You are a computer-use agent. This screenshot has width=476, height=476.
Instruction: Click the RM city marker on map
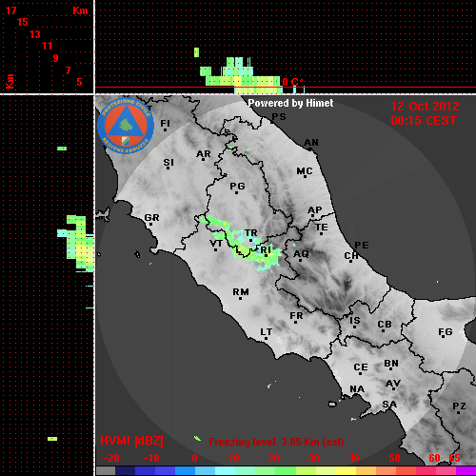pos(240,298)
